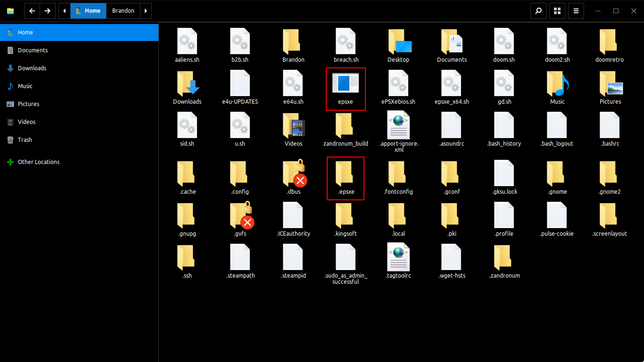The height and width of the screenshot is (362, 644).
Task: Go to Music in the sidebar
Action: (79, 86)
